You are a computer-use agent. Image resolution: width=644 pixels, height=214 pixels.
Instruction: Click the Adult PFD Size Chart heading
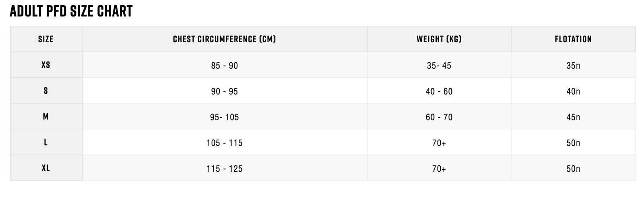[71, 11]
